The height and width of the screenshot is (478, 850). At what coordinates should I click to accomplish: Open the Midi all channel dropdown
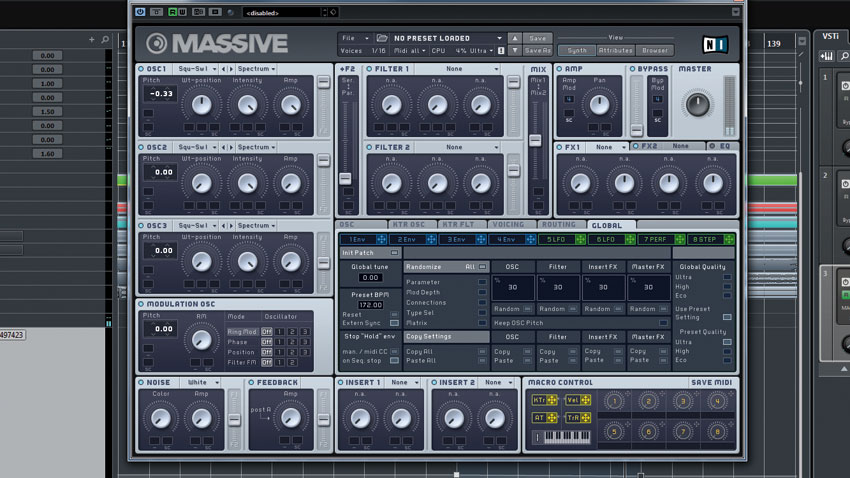[x=410, y=50]
